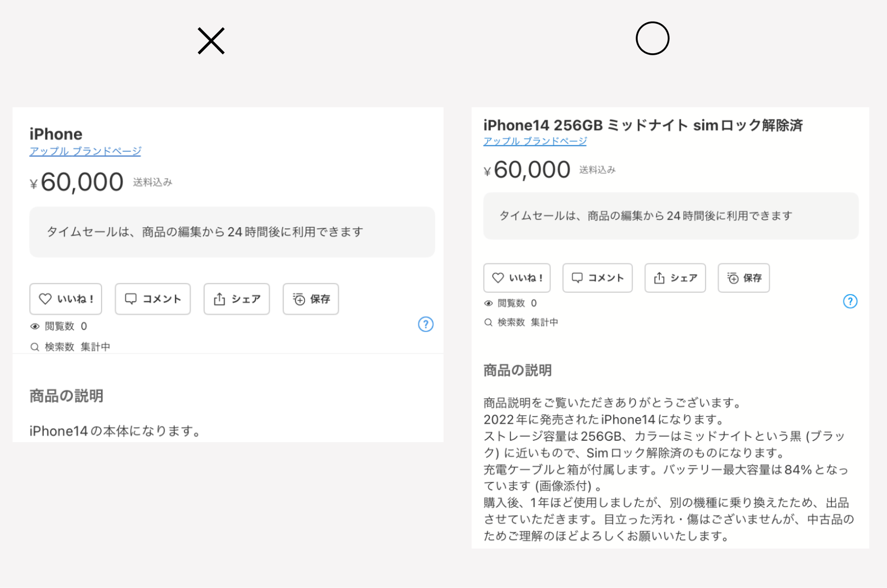
Task: Select the left listing price ¥60,000
Action: tap(77, 182)
